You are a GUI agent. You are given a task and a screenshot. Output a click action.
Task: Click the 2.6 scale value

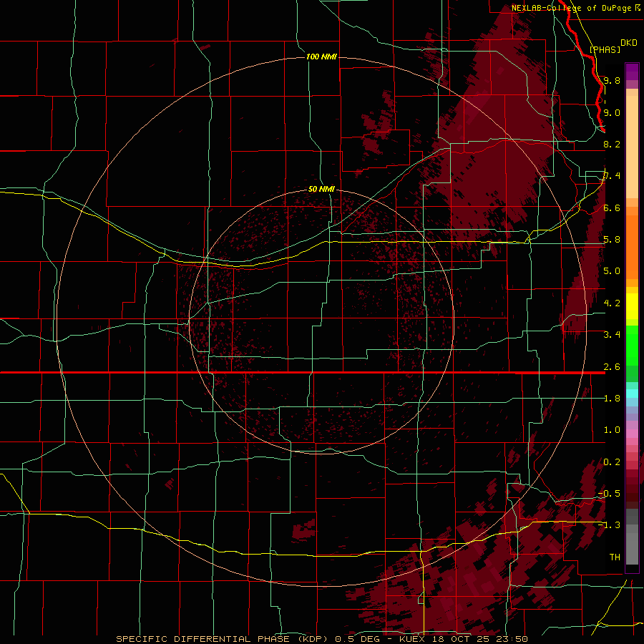point(612,367)
